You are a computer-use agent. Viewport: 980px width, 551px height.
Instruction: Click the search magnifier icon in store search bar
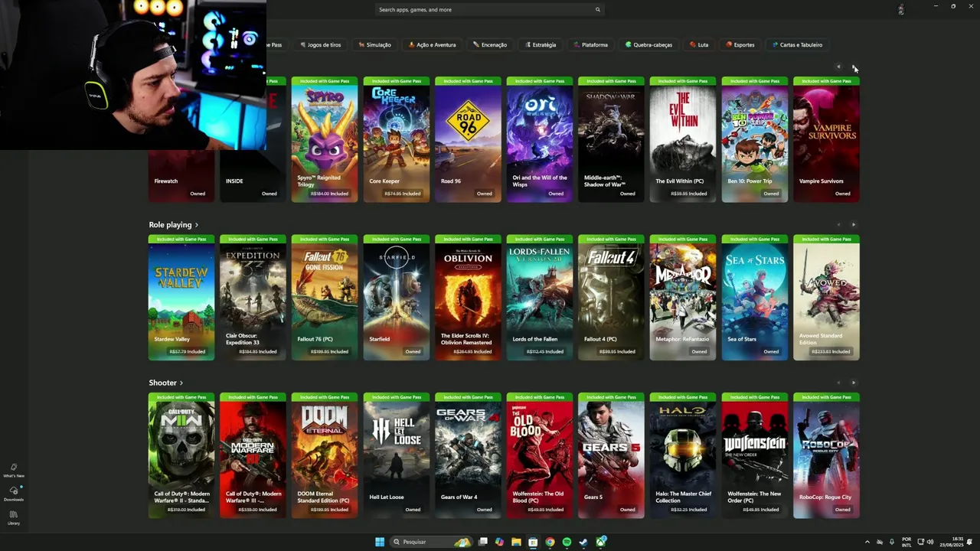(598, 10)
